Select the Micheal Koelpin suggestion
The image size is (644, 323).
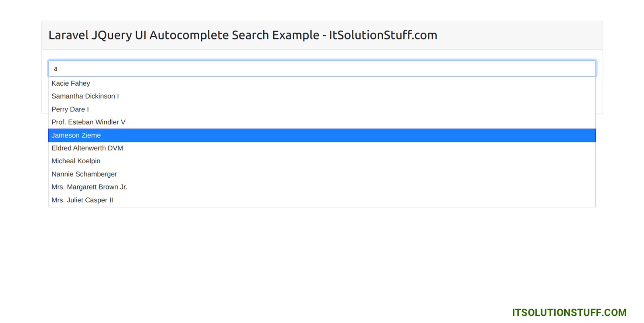pos(76,161)
